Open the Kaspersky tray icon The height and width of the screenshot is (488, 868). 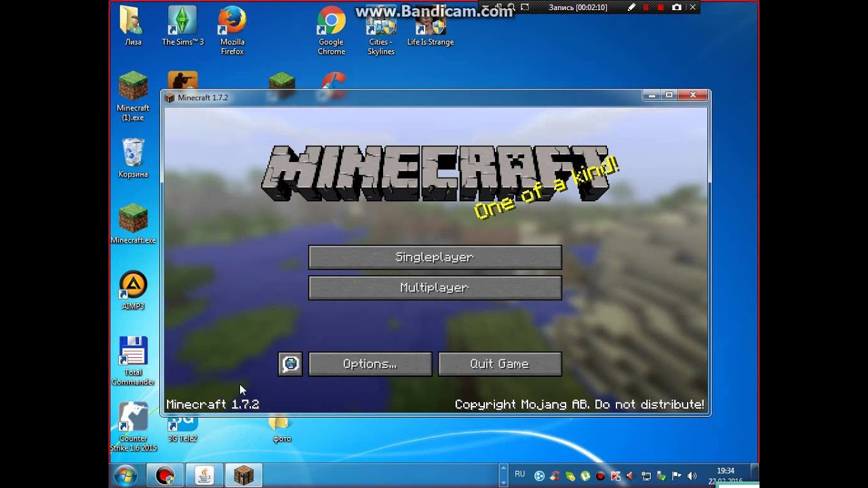tap(615, 476)
